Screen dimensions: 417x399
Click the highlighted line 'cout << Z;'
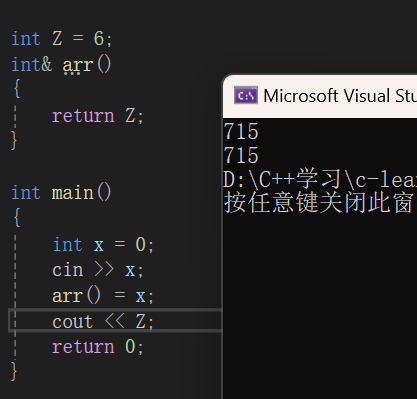click(103, 321)
